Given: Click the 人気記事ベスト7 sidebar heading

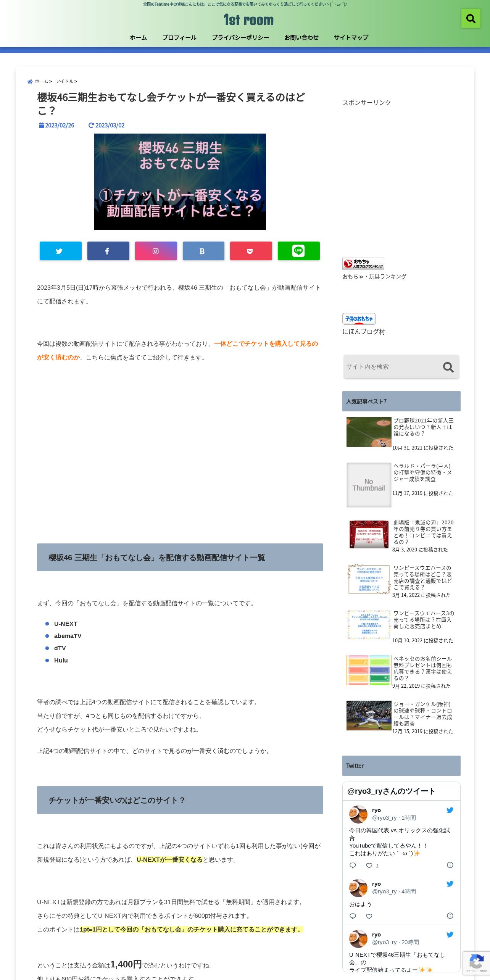Looking at the screenshot, I should tap(401, 401).
